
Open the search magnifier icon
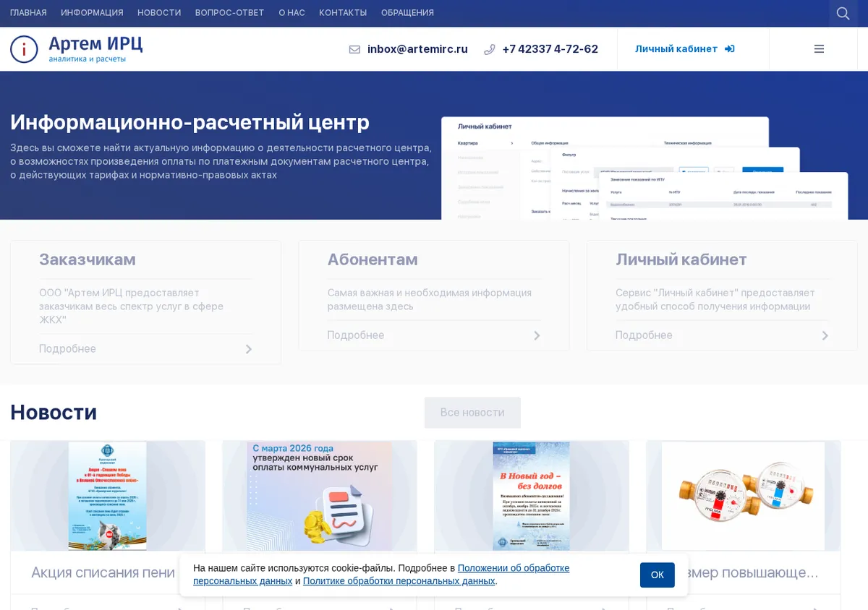click(x=843, y=13)
